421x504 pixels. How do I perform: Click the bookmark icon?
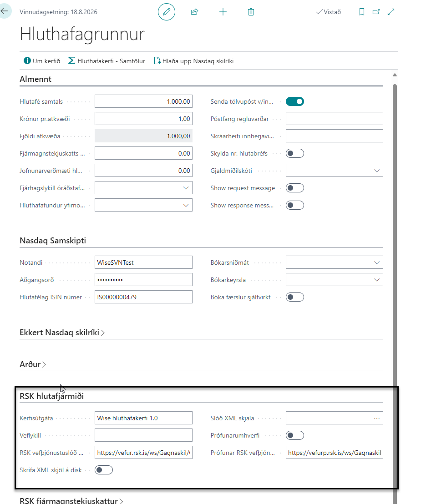pyautogui.click(x=362, y=12)
